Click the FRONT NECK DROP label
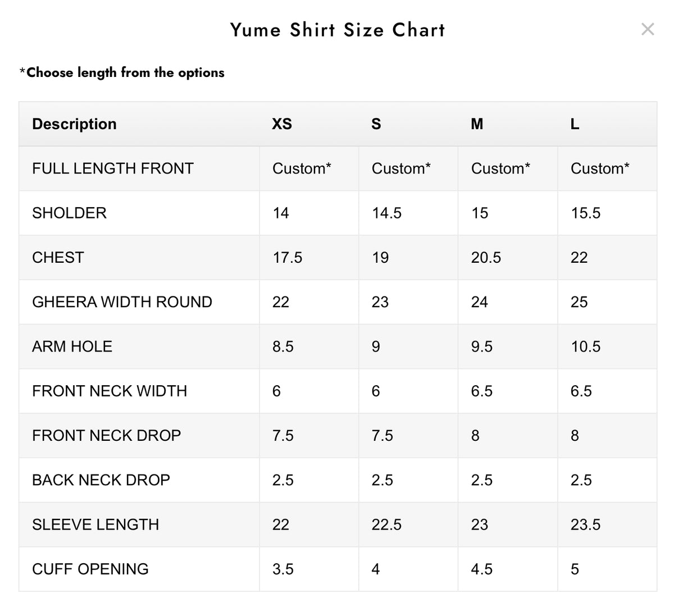 tap(106, 435)
